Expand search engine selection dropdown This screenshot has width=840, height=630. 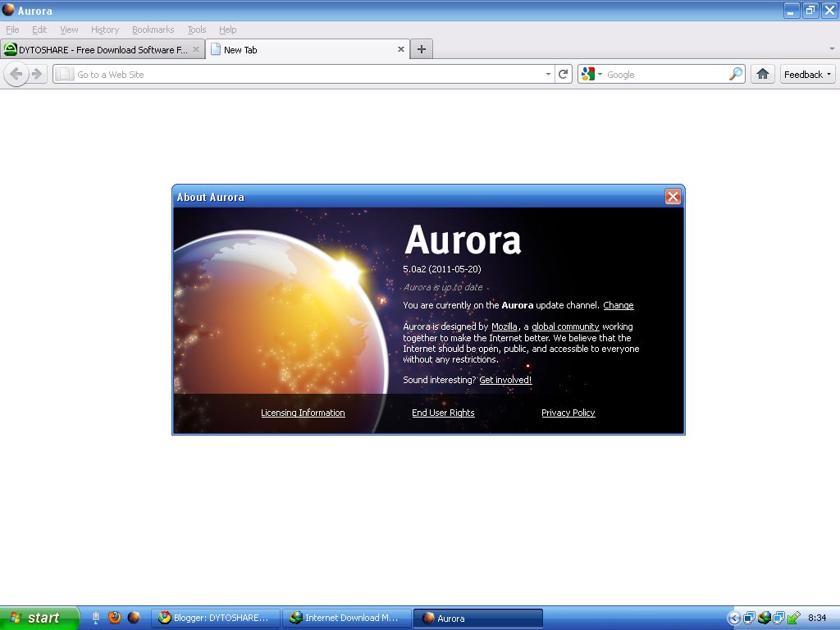point(600,74)
